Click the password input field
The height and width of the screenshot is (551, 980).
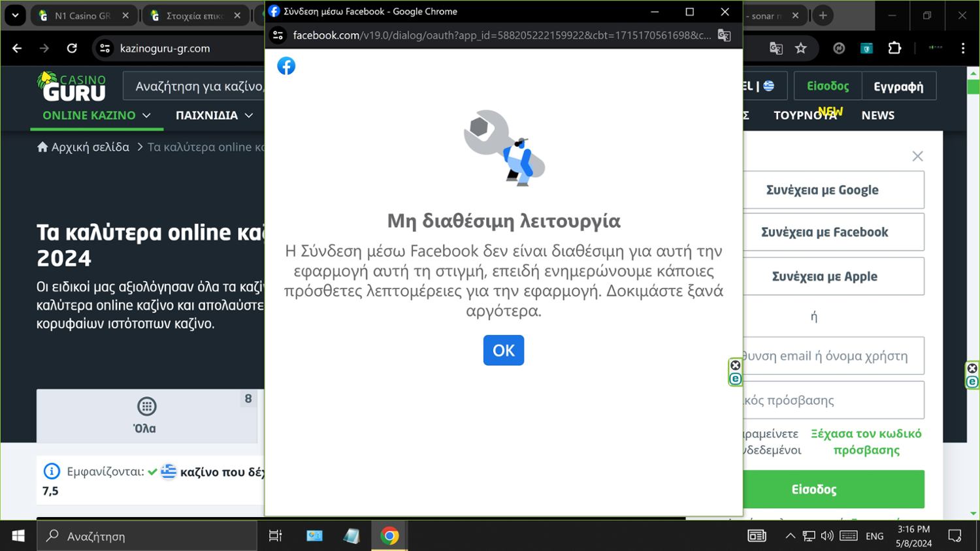(x=833, y=400)
